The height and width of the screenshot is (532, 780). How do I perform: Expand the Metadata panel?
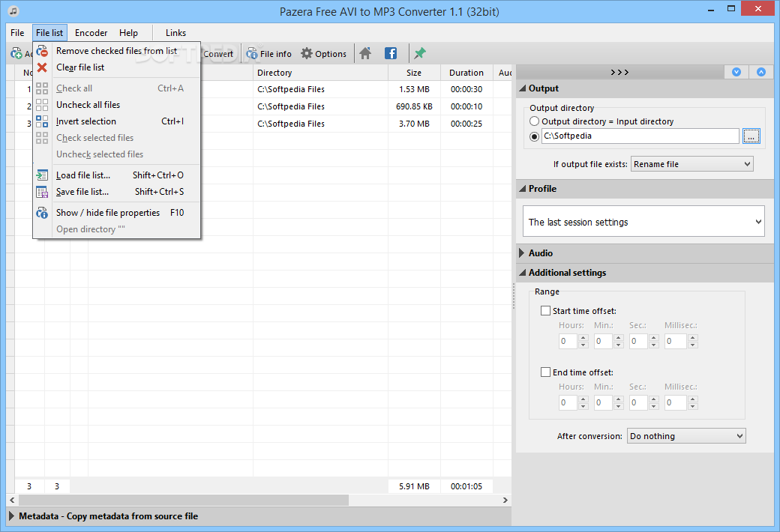(12, 516)
